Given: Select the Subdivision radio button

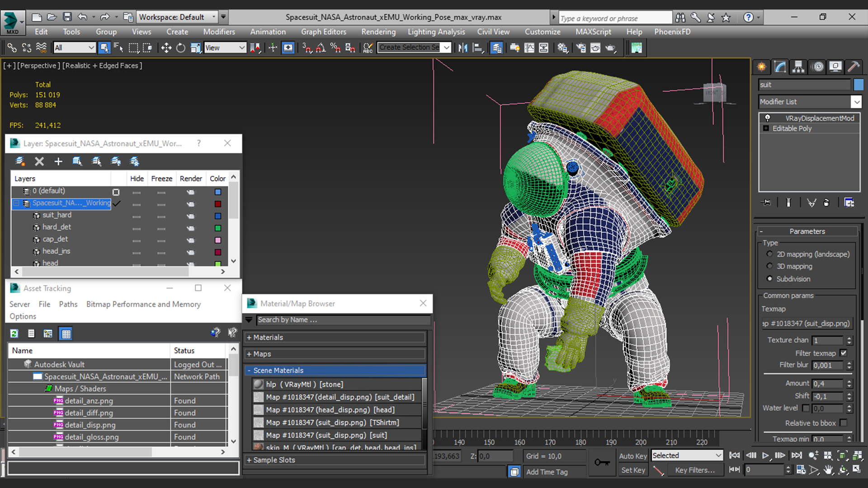Looking at the screenshot, I should 769,279.
